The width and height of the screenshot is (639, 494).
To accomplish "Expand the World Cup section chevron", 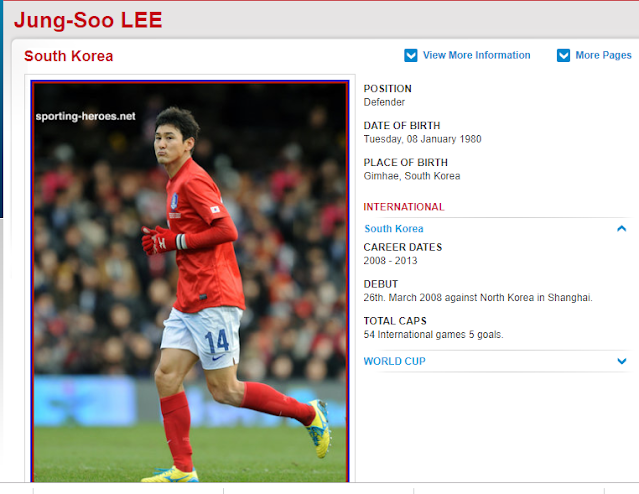I will [621, 361].
